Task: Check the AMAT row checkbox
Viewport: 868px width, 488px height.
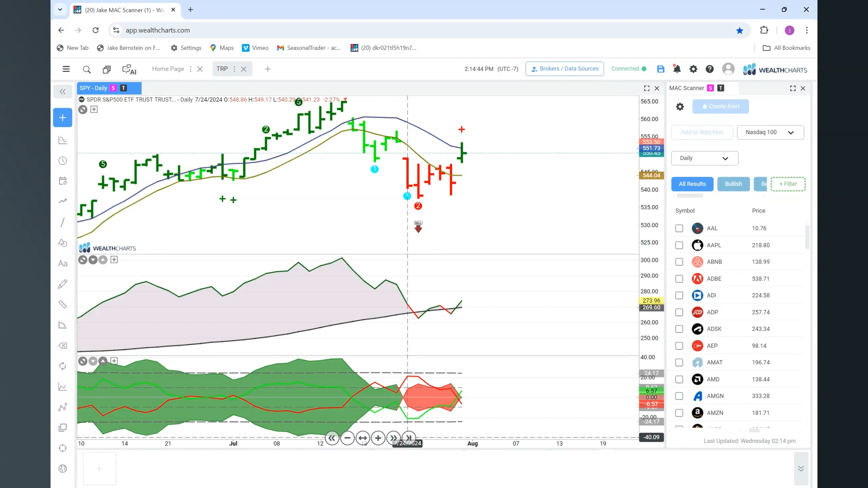Action: pyautogui.click(x=679, y=363)
